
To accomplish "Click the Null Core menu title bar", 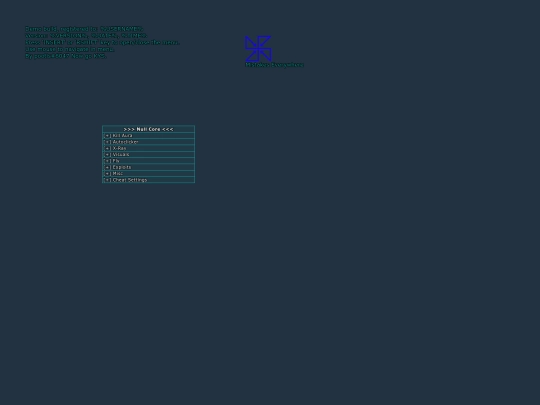I will (x=148, y=129).
